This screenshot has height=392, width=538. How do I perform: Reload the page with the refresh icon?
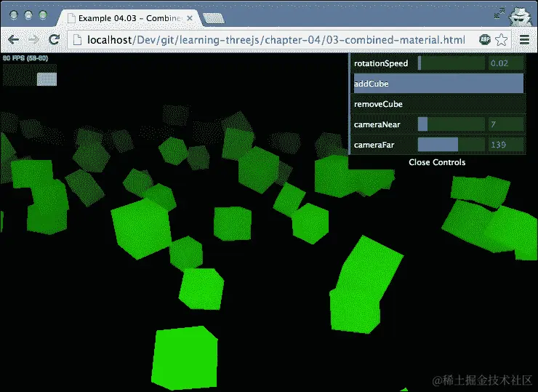(x=54, y=40)
